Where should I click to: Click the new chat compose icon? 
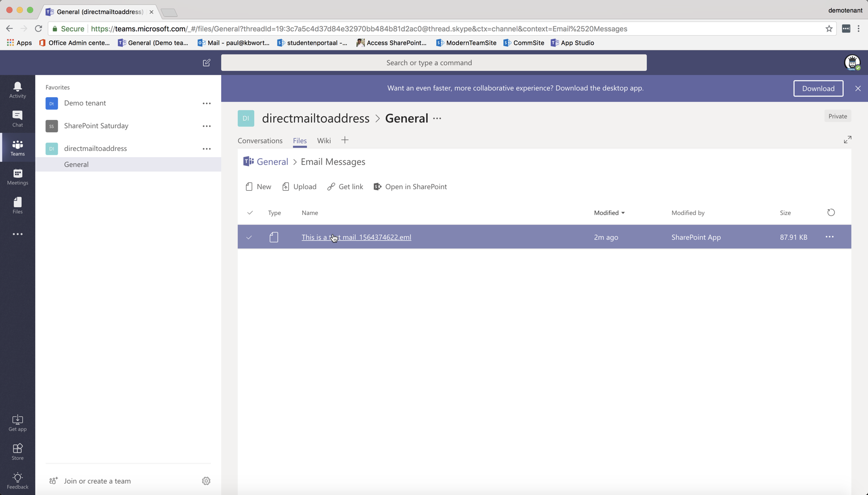click(x=207, y=63)
